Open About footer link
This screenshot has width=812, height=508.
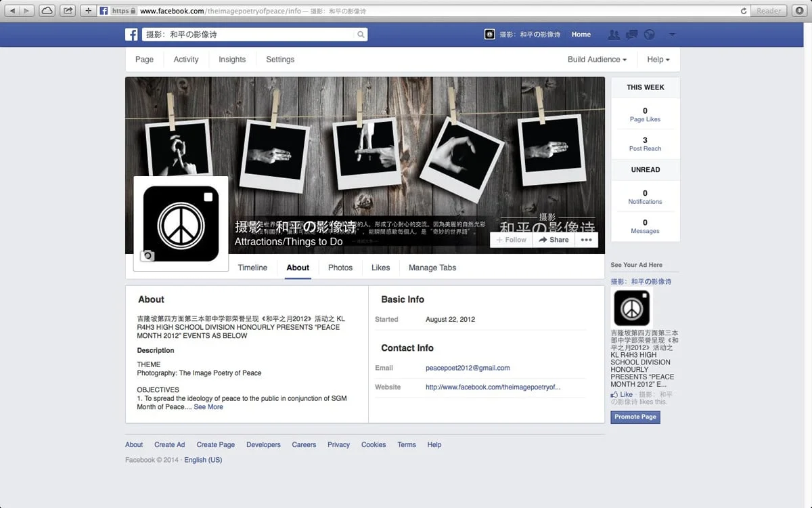click(134, 445)
